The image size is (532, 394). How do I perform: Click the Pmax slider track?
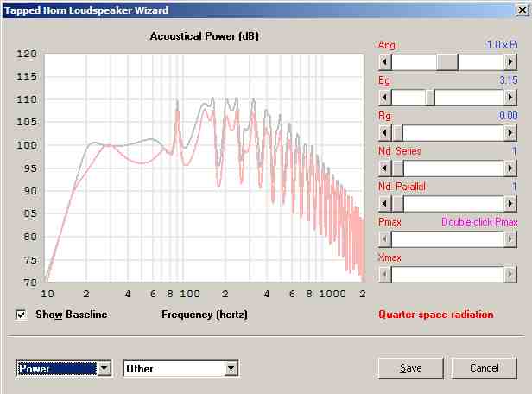[x=447, y=239]
